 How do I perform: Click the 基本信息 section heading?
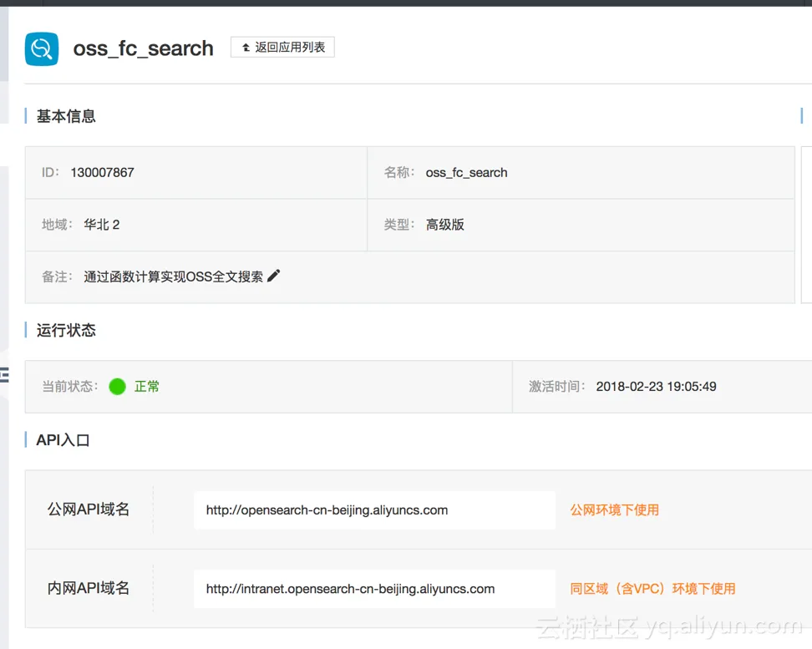point(66,116)
